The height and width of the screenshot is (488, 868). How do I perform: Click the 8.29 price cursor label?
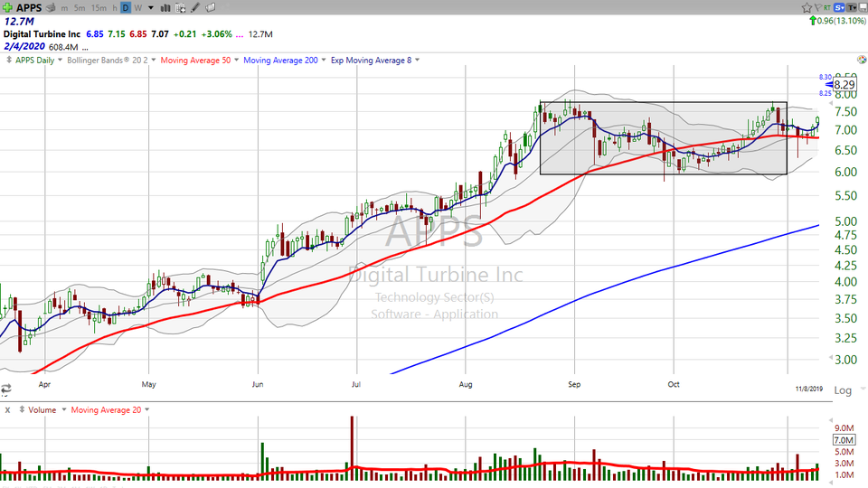(x=844, y=85)
